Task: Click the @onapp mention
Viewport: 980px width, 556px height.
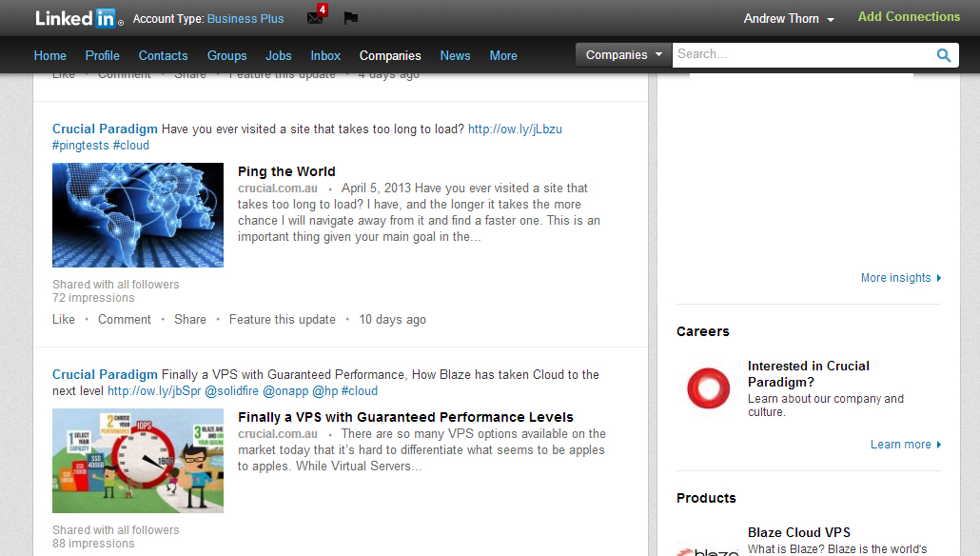Action: click(285, 391)
